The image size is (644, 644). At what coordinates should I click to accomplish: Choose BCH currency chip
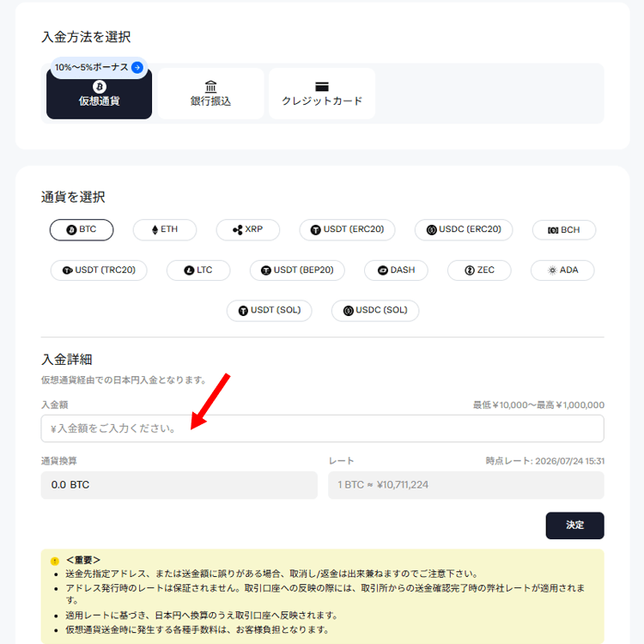[564, 230]
